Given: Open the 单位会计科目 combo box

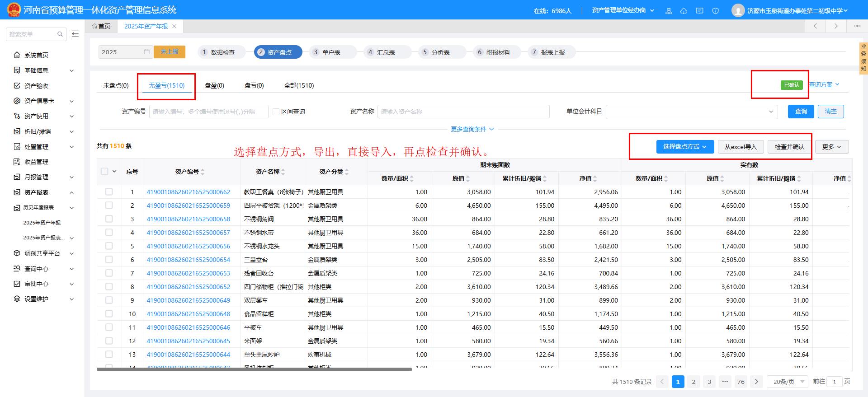Looking at the screenshot, I should click(x=692, y=112).
